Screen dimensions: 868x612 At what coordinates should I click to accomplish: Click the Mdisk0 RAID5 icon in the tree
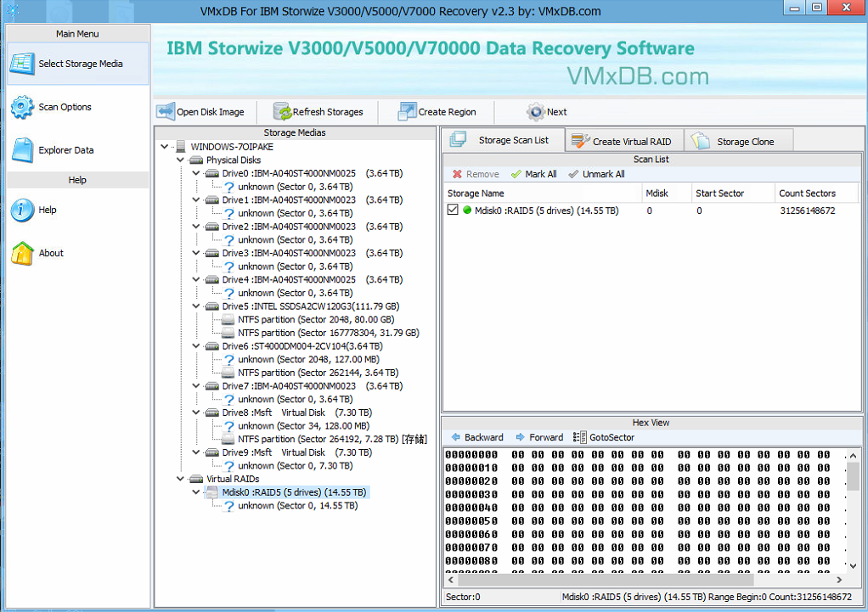[x=212, y=492]
